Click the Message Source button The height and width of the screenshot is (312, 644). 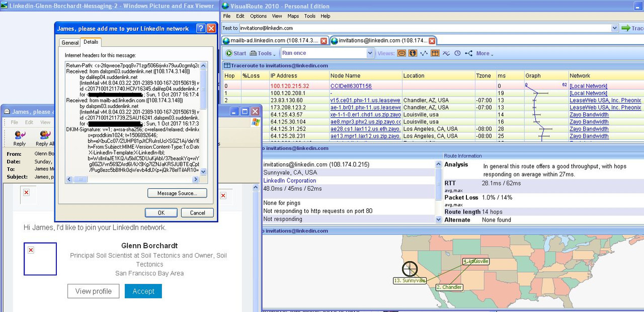[177, 193]
